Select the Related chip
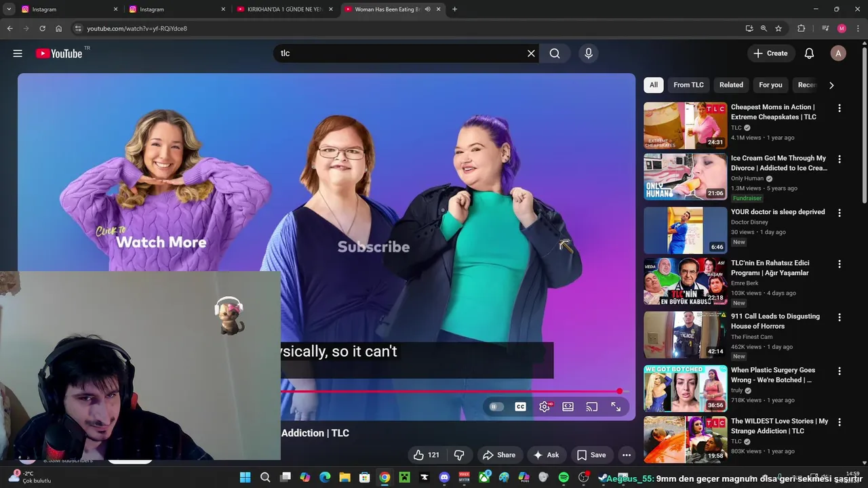Screen dimensions: 868x488 [x=731, y=85]
